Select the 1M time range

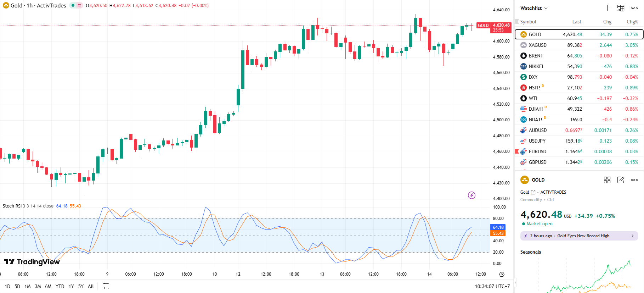28,286
